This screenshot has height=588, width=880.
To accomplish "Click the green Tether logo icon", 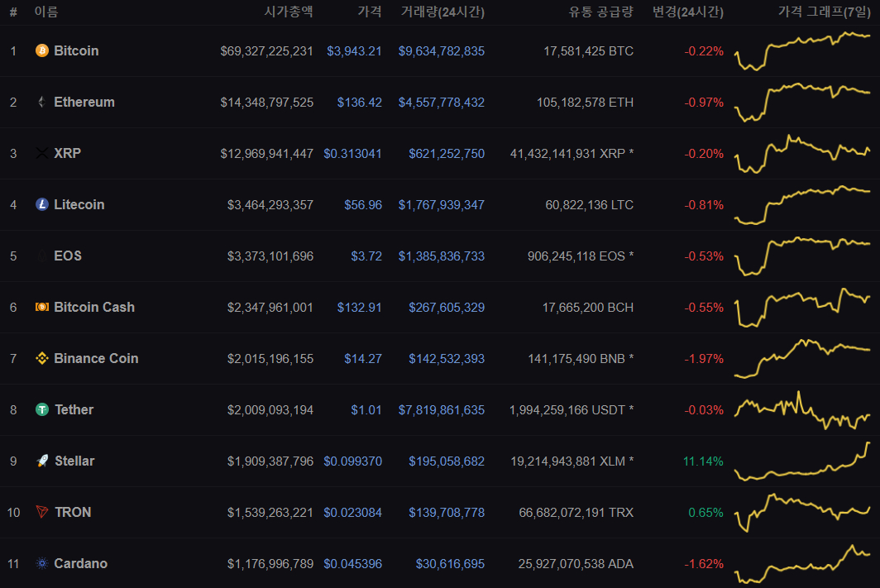I will 42,409.
